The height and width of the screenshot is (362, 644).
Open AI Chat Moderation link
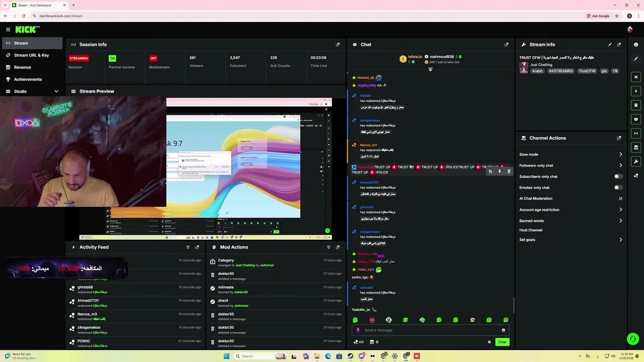tap(571, 199)
